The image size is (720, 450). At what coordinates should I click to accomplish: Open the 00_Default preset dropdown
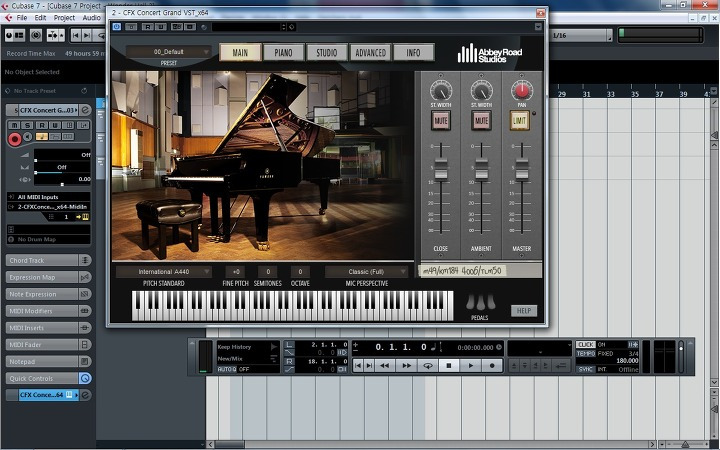pyautogui.click(x=169, y=52)
